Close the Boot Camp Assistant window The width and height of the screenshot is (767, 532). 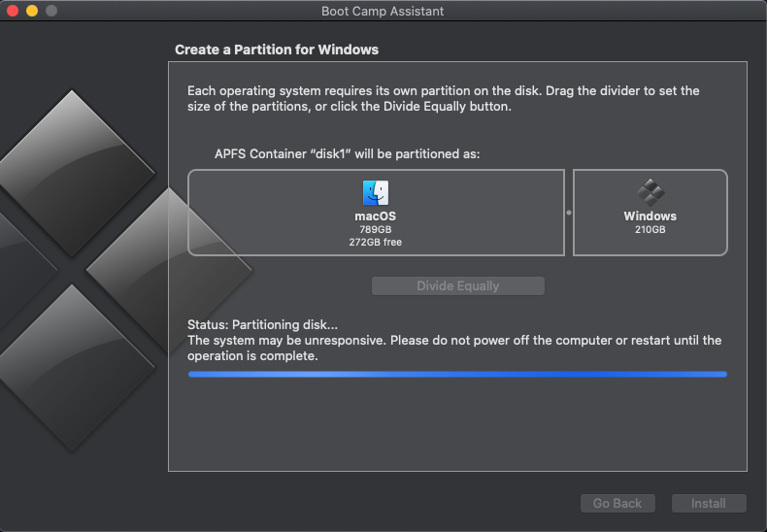tap(13, 11)
